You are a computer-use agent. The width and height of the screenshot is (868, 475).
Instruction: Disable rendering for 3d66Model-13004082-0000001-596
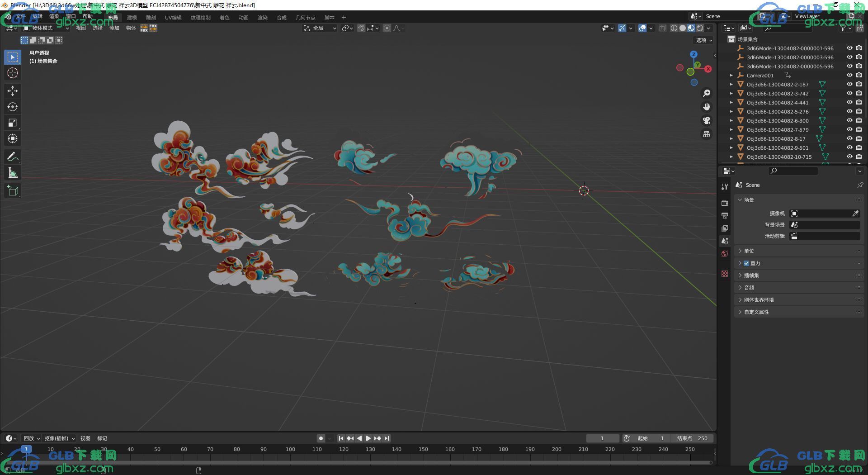(859, 48)
